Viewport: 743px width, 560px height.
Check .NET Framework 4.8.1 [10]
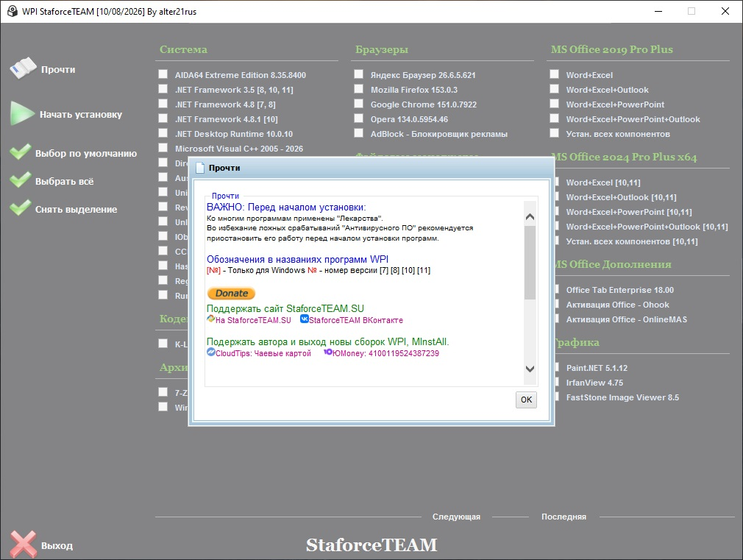click(x=163, y=118)
